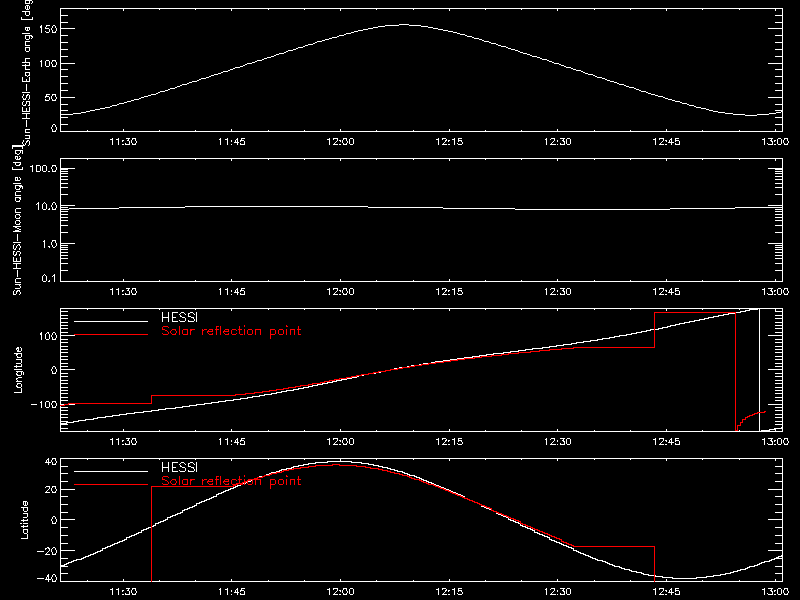
Task: Click the 100.0 tick label on Moon angle plot
Action: 43,169
